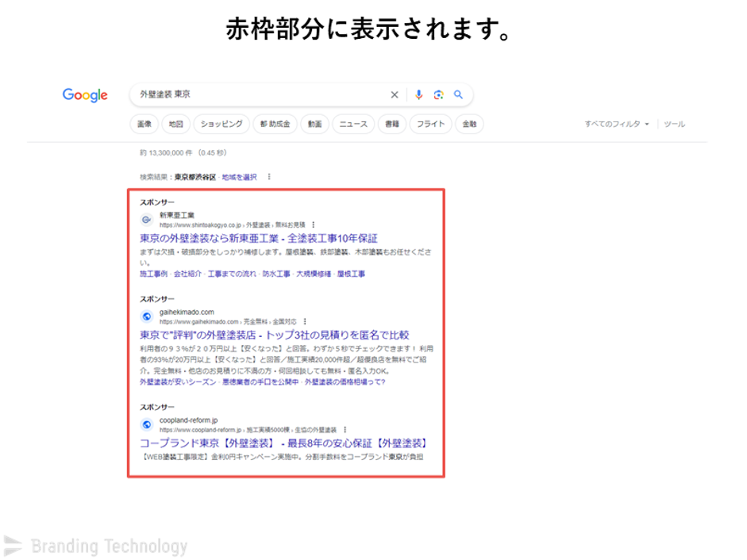Select the フライト filter tab
Image resolution: width=747 pixels, height=560 pixels.
pyautogui.click(x=431, y=124)
